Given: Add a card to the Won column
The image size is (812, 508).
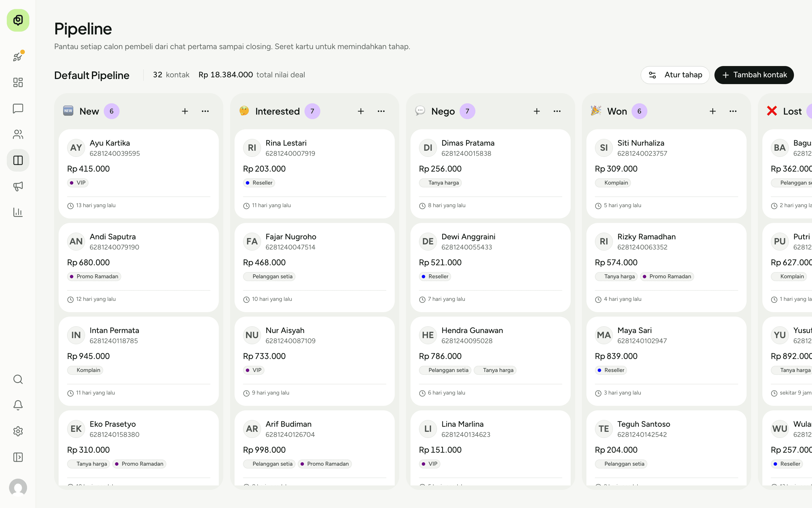Looking at the screenshot, I should coord(713,111).
